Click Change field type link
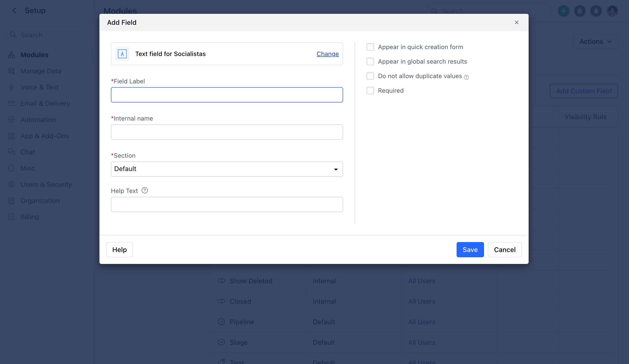Screen dimensions: 629x364 pos(327,54)
